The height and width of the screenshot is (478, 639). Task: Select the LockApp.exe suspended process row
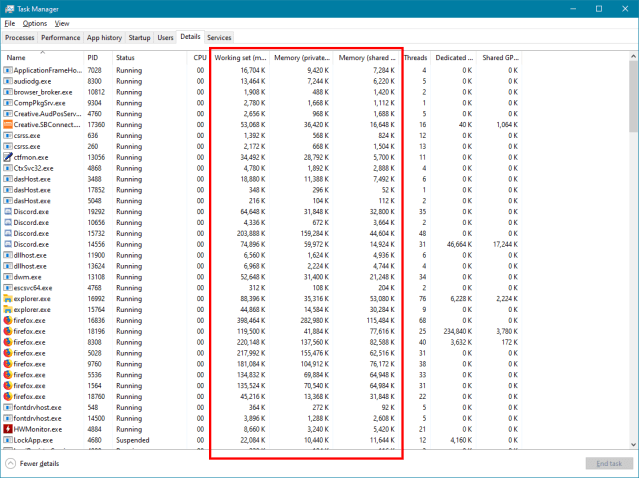point(100,439)
